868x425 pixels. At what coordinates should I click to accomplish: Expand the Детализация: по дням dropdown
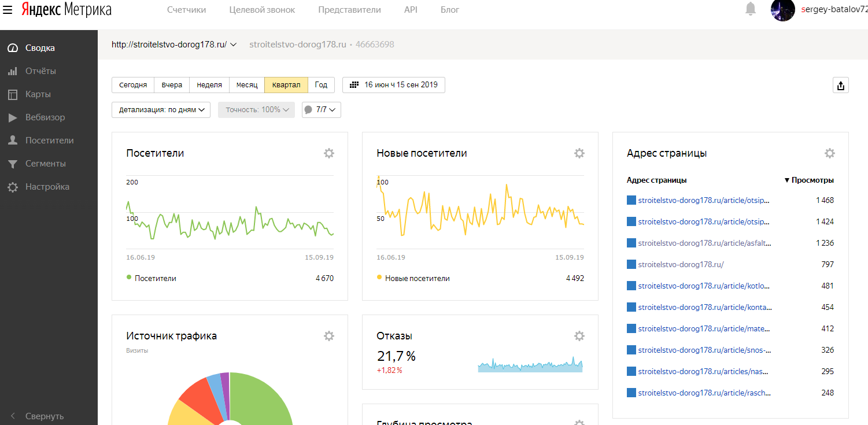coord(161,110)
